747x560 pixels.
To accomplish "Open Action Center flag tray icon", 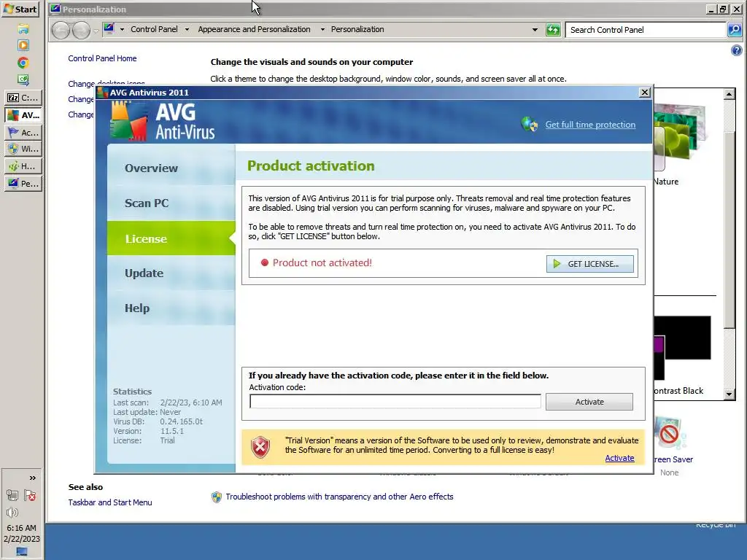I will tap(30, 495).
